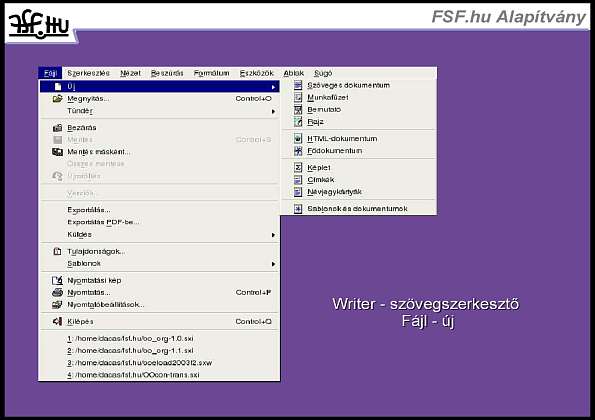Click the Címkék labels icon
The width and height of the screenshot is (595, 420).
298,179
